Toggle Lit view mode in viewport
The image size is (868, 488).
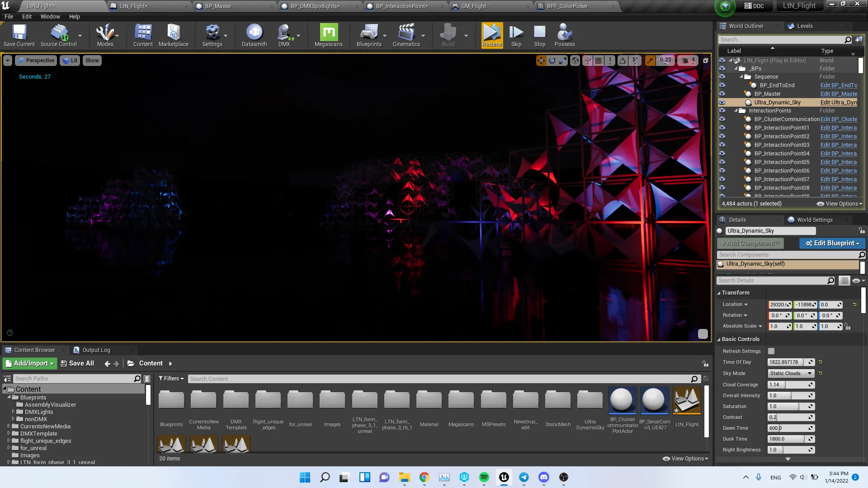(x=70, y=61)
